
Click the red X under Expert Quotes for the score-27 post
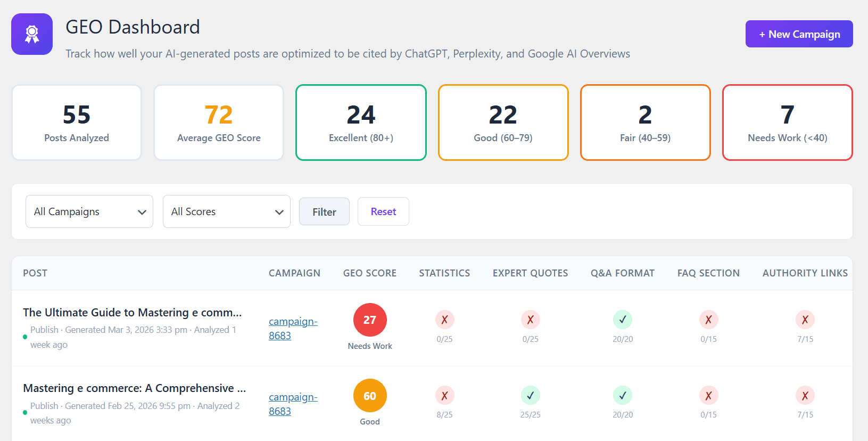coord(530,320)
